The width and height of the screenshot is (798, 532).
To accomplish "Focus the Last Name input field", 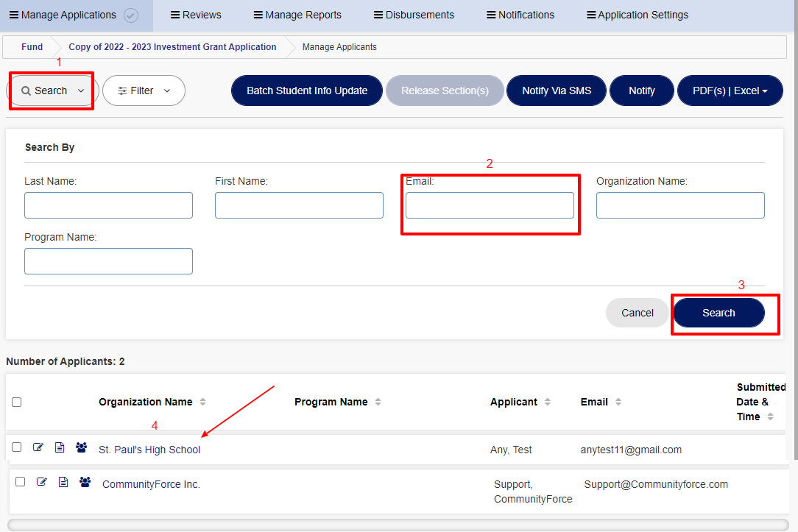I will click(108, 205).
